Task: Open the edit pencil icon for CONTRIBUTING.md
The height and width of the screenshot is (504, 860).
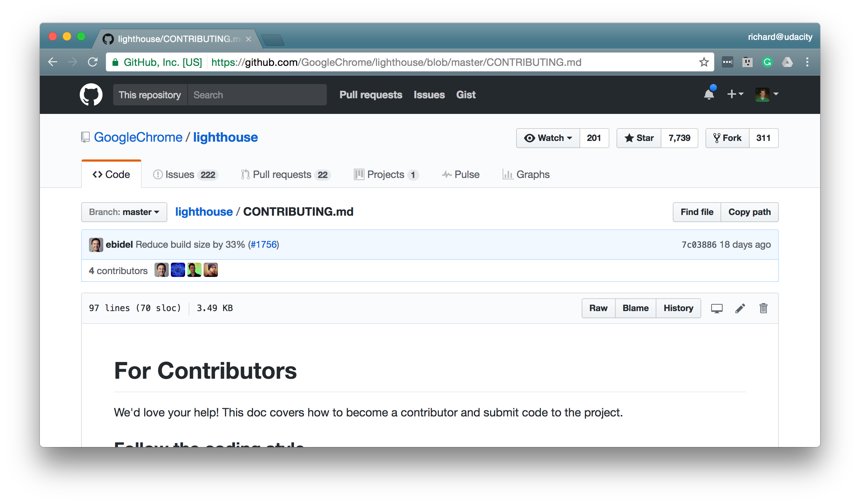Action: [x=740, y=308]
